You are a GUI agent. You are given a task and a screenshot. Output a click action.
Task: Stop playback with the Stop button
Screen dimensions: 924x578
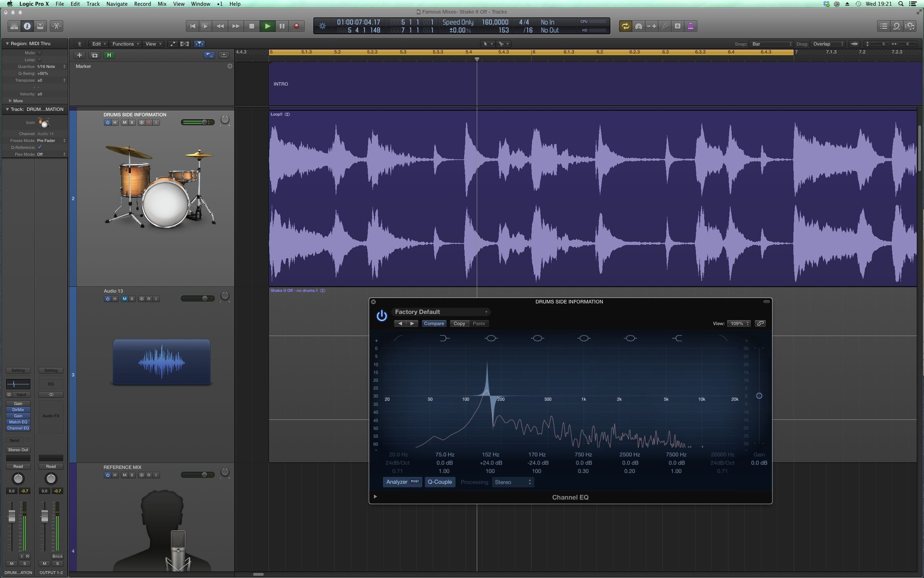tap(251, 26)
